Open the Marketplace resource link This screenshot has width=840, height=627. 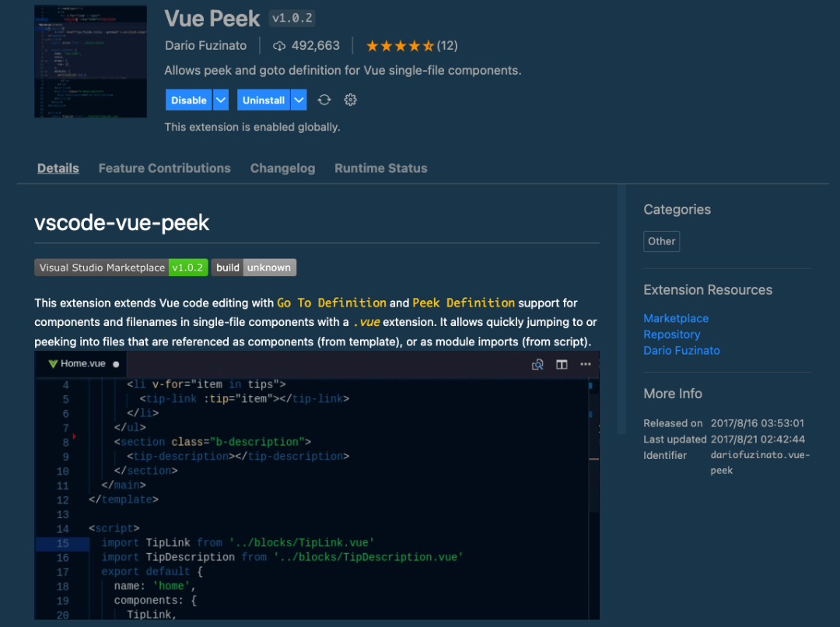[x=676, y=318]
